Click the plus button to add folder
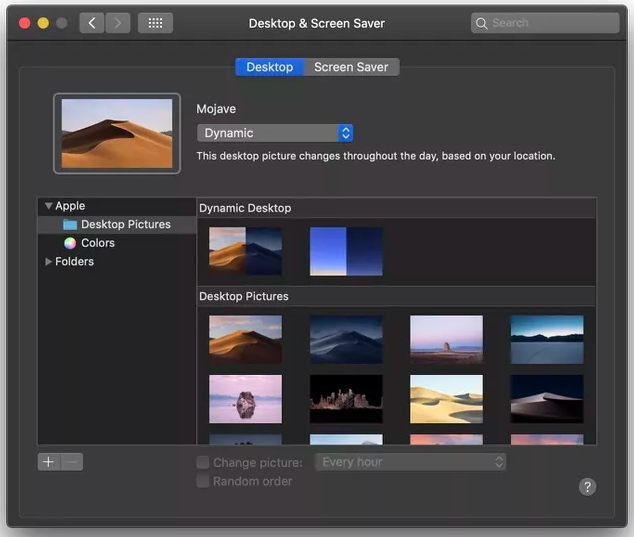This screenshot has height=537, width=634. pos(49,462)
